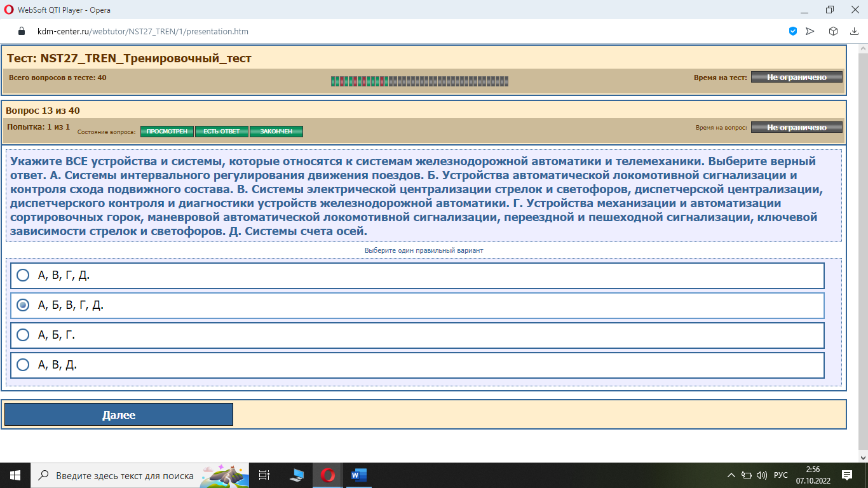The image size is (868, 488).
Task: Select answer option А, В, Г, Д.
Action: (417, 276)
